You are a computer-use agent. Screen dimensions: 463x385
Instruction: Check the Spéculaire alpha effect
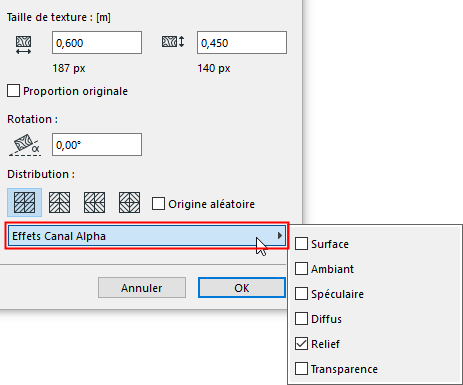(301, 294)
